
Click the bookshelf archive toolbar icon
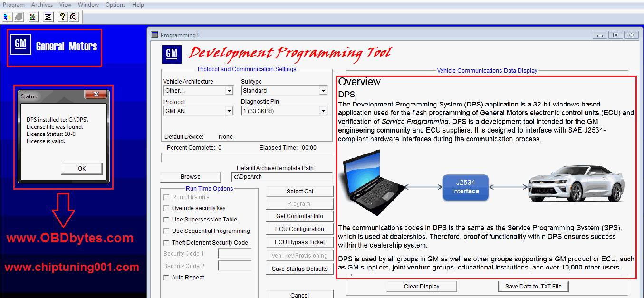[x=32, y=17]
